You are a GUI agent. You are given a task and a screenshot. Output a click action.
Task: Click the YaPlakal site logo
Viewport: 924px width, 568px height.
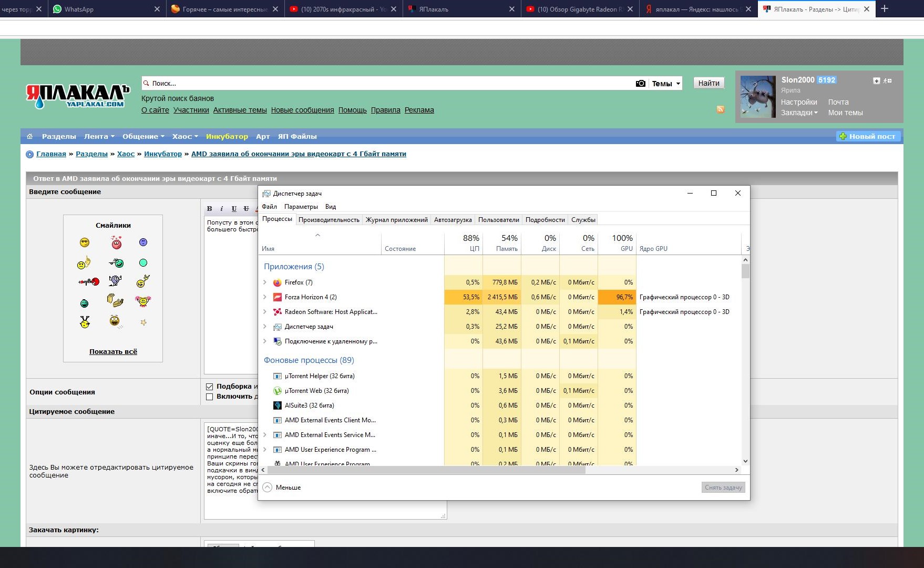(x=78, y=96)
